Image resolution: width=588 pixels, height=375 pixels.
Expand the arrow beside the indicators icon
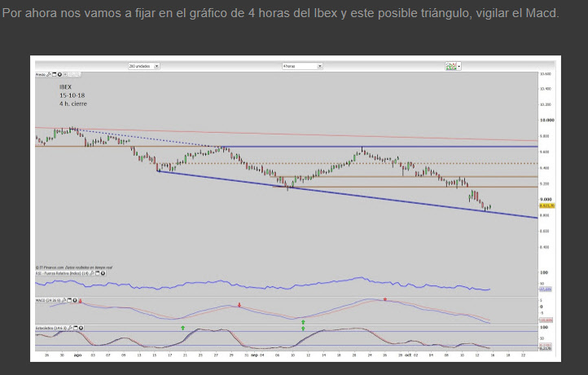(459, 67)
